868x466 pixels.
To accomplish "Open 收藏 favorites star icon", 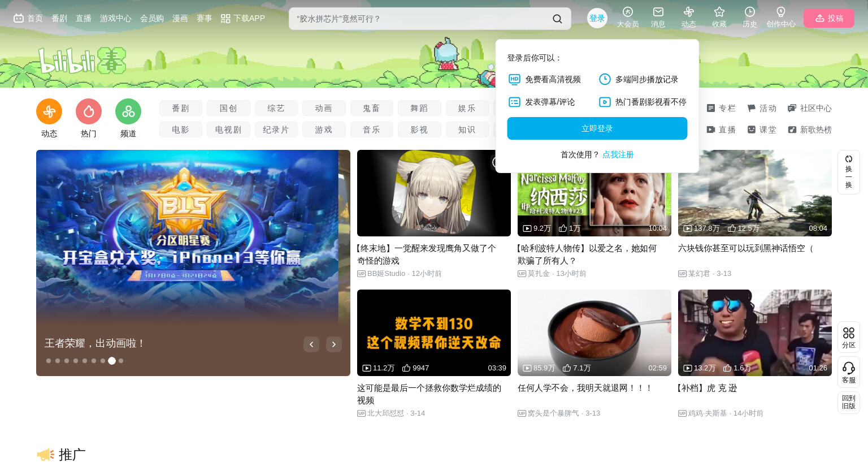I will 719,12.
